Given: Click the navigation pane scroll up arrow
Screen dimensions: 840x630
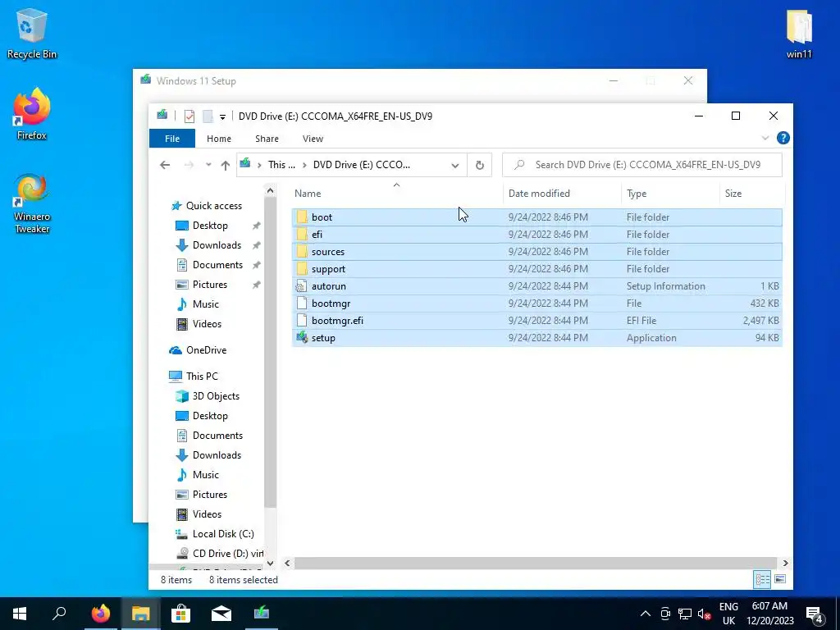Looking at the screenshot, I should (x=270, y=190).
